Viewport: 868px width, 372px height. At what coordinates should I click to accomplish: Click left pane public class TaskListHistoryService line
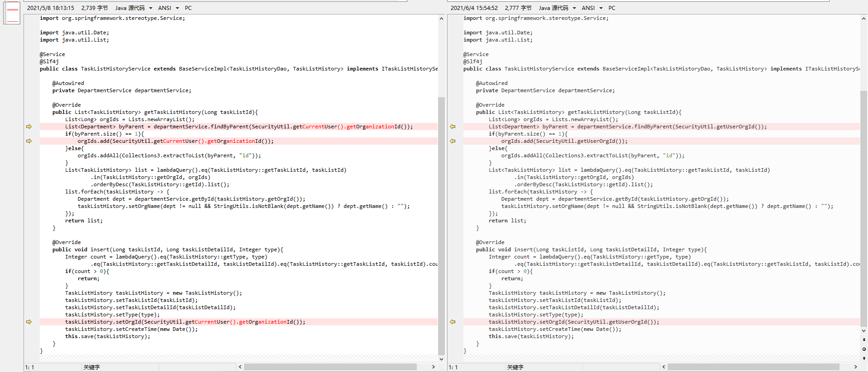239,69
